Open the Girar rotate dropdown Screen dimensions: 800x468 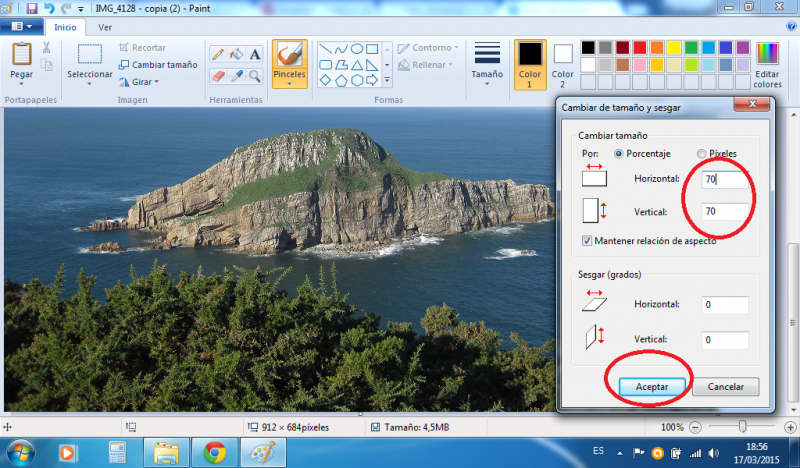click(x=139, y=81)
